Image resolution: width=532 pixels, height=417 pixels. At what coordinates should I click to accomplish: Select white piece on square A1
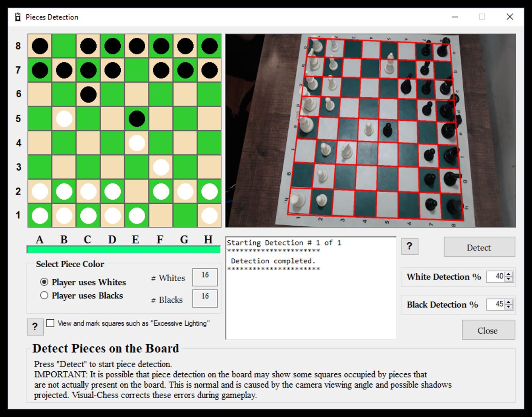click(x=40, y=216)
